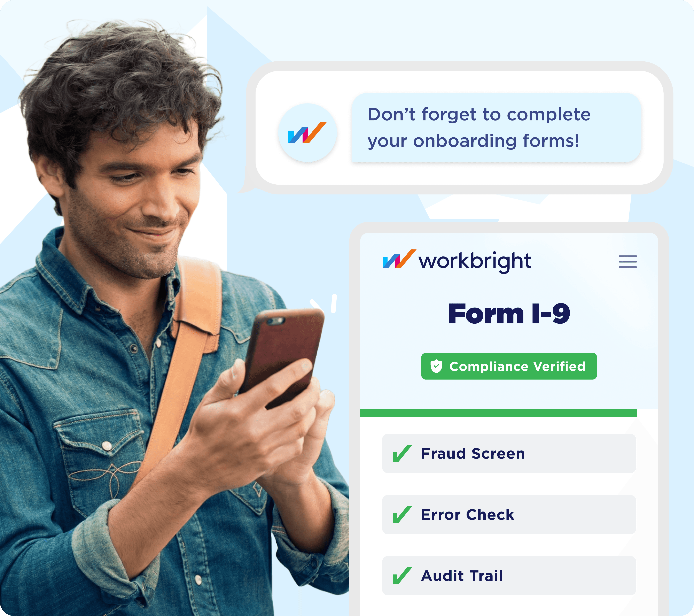This screenshot has height=616, width=694.
Task: Click the Fraud Screen green checkmark
Action: (402, 453)
